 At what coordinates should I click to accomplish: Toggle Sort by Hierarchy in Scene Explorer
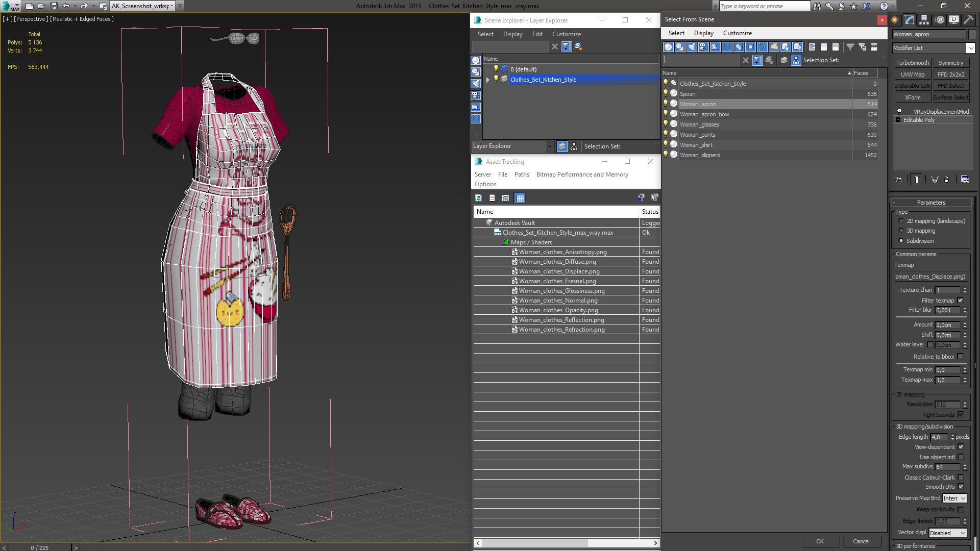point(574,146)
